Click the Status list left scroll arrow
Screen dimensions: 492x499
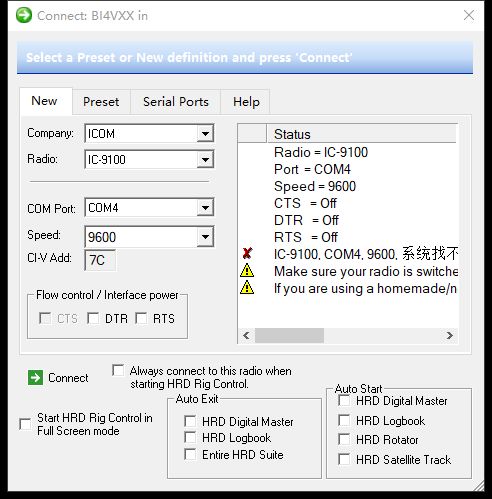click(246, 335)
